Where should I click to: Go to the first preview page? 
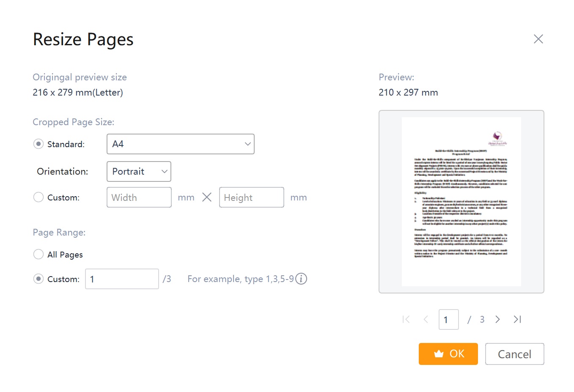point(406,320)
